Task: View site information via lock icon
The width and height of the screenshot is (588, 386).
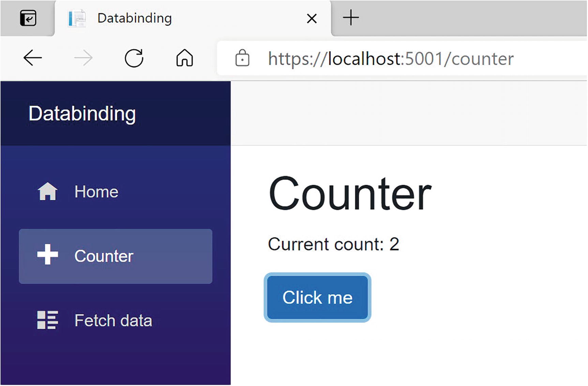Action: click(242, 58)
